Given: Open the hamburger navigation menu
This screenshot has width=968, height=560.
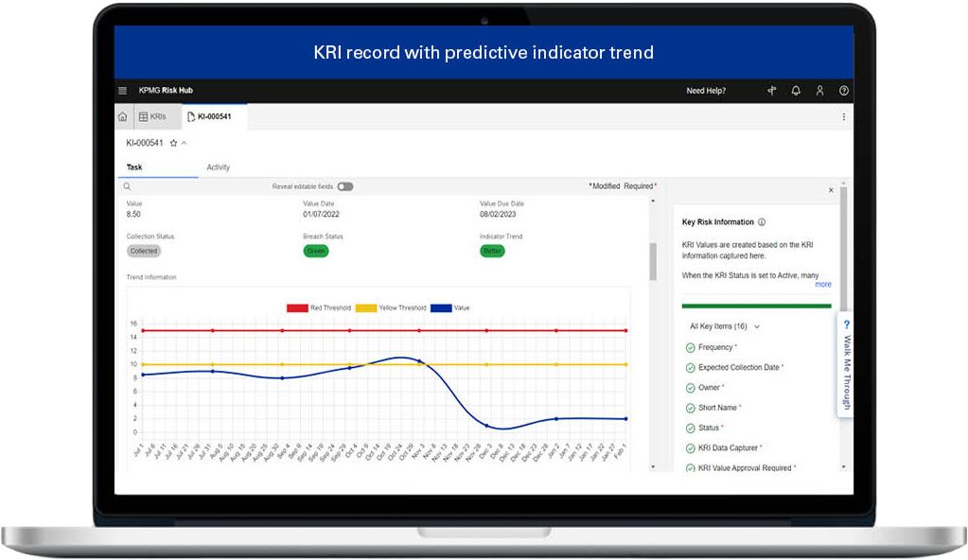Looking at the screenshot, I should pyautogui.click(x=122, y=91).
